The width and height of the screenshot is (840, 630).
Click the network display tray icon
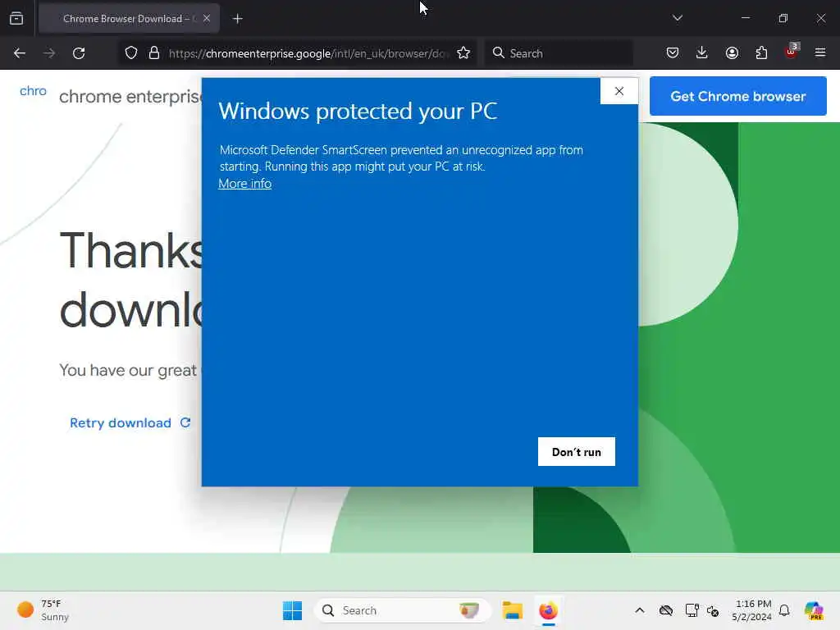click(x=692, y=610)
